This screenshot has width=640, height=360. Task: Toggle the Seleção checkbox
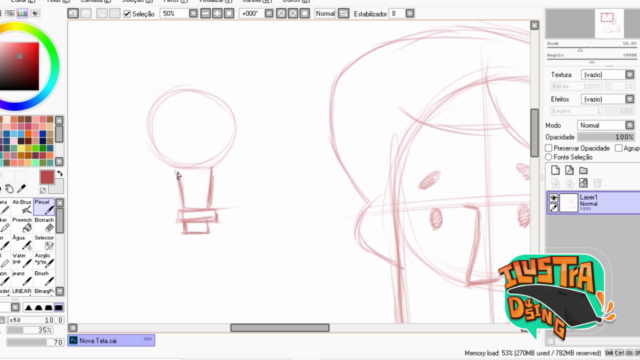point(127,14)
